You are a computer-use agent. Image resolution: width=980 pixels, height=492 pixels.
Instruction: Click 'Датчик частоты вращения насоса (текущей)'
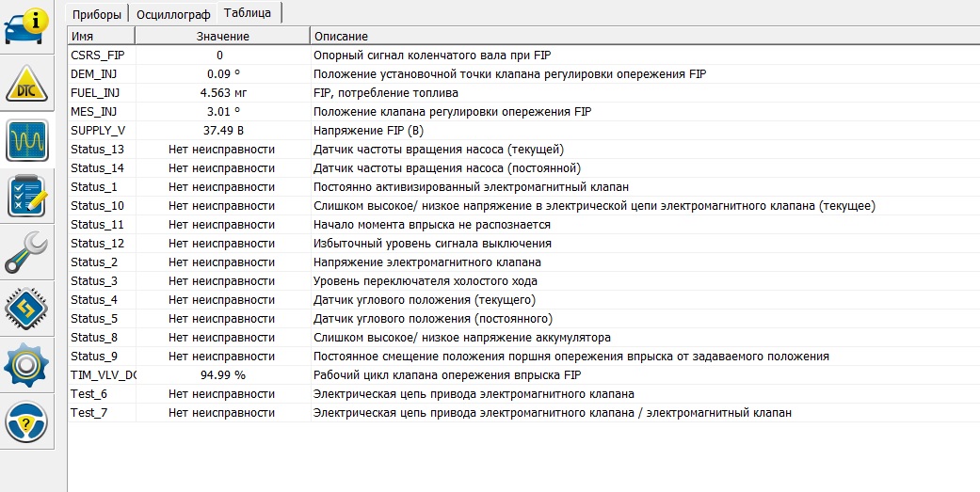pos(440,150)
